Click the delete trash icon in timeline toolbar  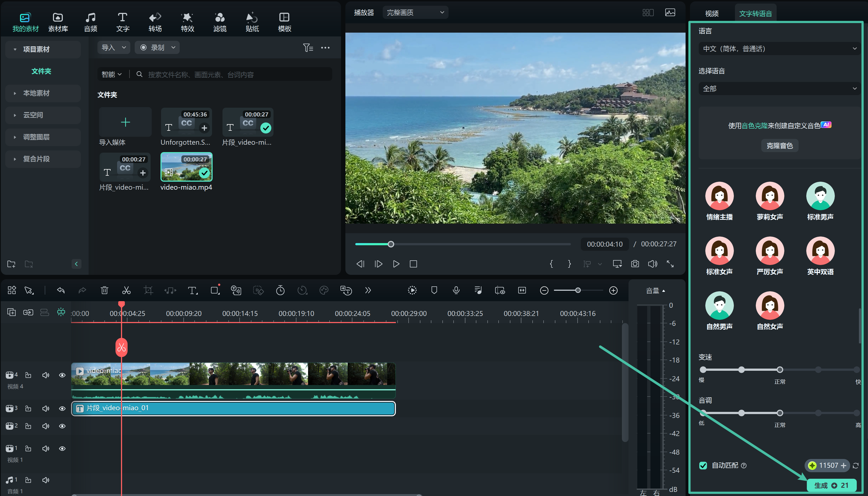(104, 290)
